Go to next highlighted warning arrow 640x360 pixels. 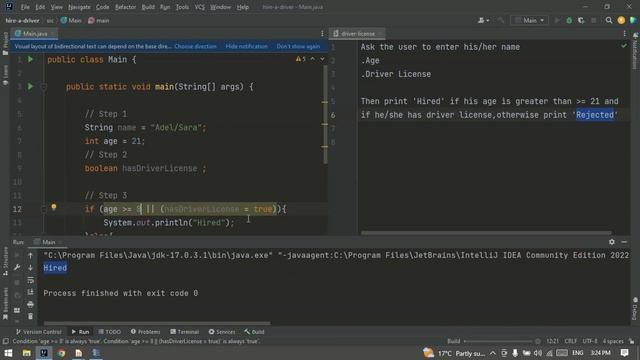tap(322, 59)
